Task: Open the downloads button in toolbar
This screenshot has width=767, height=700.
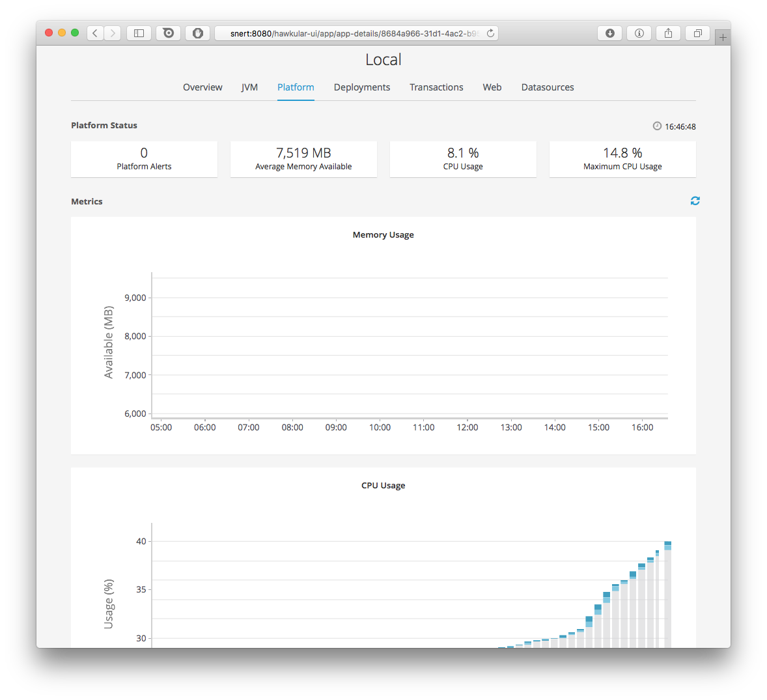Action: click(609, 33)
